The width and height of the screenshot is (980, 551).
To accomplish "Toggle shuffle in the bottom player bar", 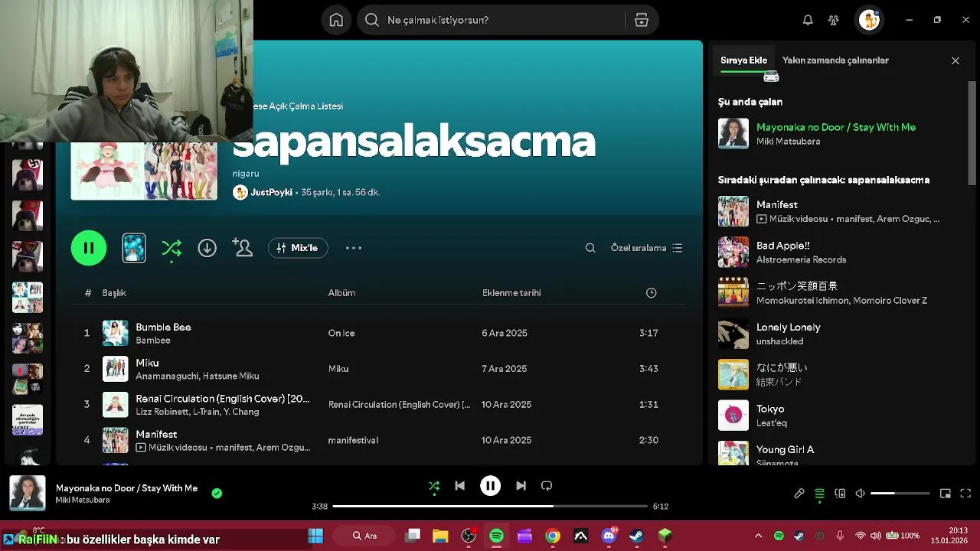I will coord(434,486).
